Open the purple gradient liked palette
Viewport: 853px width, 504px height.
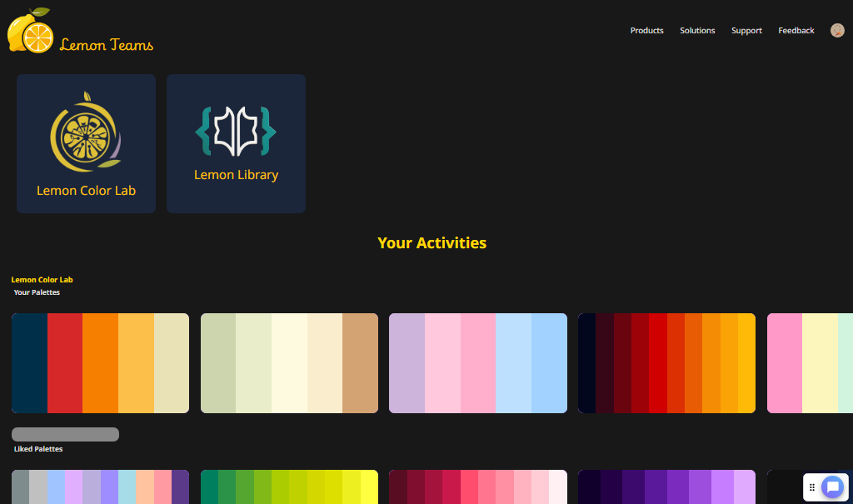[666, 487]
